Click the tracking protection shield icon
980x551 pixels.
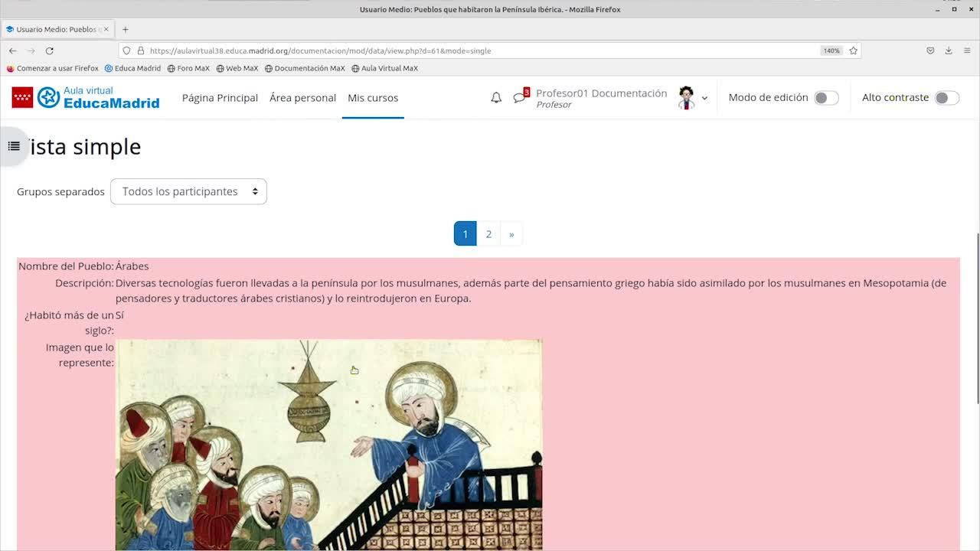(127, 51)
